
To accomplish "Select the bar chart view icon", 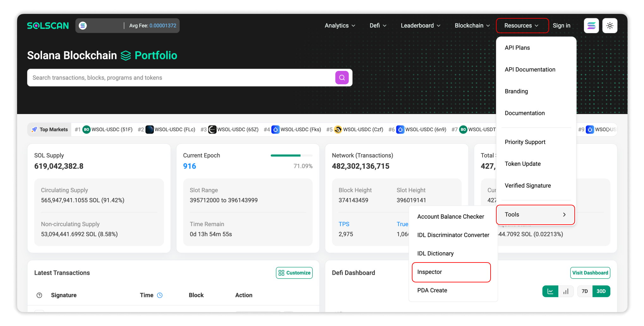I will point(566,291).
